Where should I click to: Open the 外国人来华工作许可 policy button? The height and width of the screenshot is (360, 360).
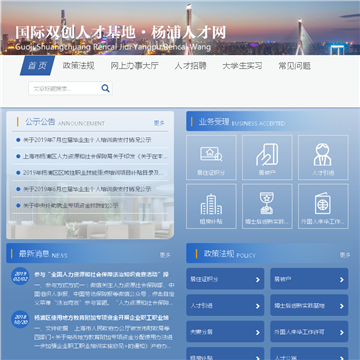click(x=309, y=332)
